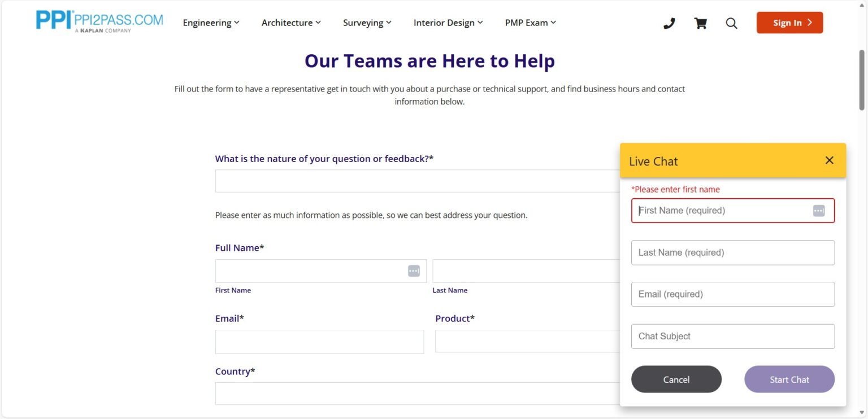The height and width of the screenshot is (419, 868).
Task: Open the Surveying dropdown menu
Action: [367, 23]
